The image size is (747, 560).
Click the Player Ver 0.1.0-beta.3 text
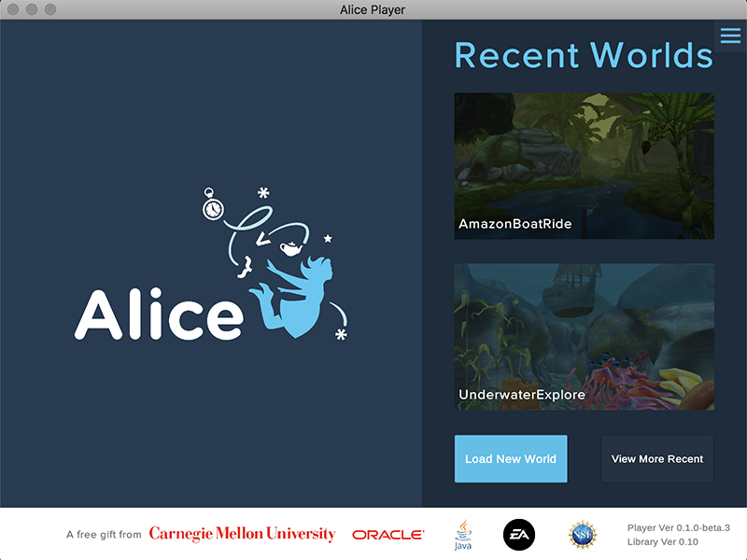tap(679, 527)
